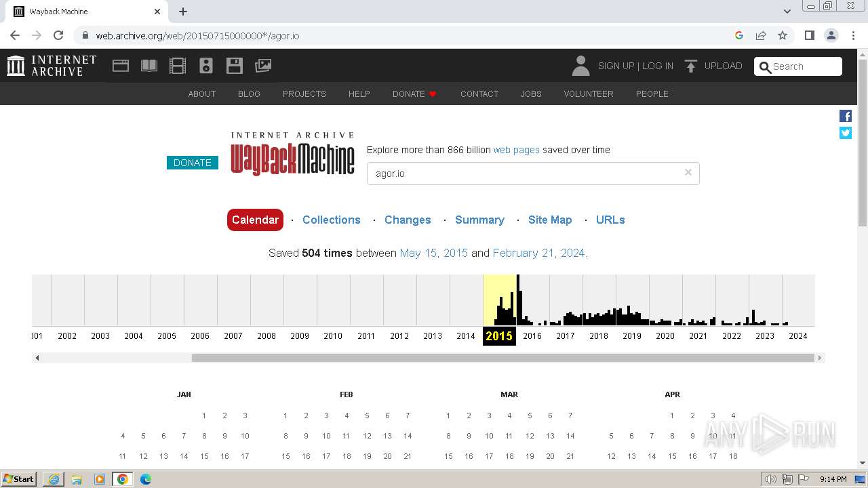Reload the current page
Viewport: 868px width, 488px height.
coord(58,35)
